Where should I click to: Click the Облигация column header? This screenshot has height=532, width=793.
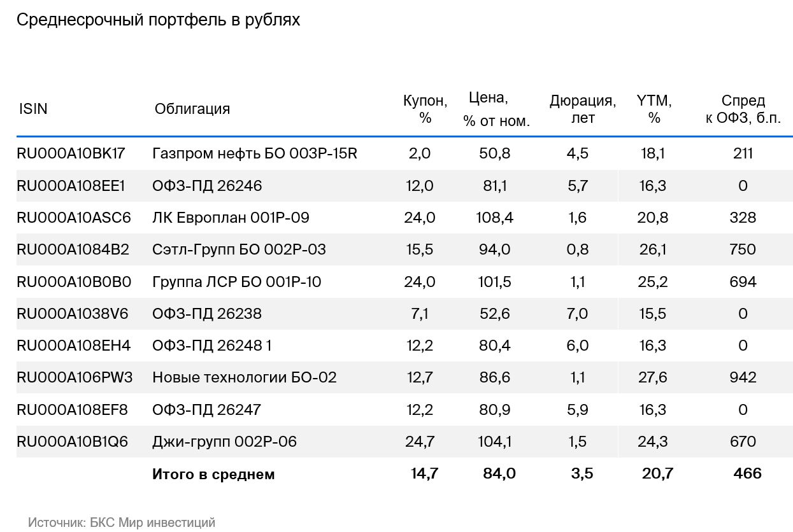click(x=192, y=109)
